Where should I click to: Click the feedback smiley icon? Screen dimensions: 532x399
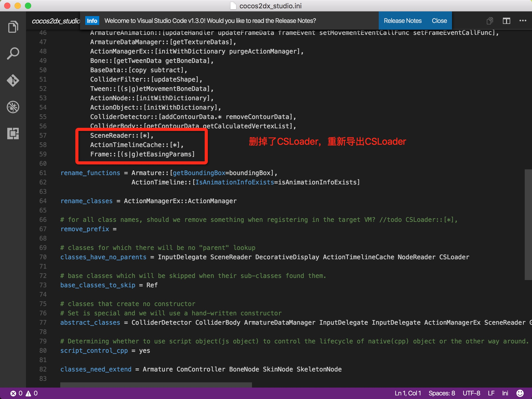coord(520,393)
